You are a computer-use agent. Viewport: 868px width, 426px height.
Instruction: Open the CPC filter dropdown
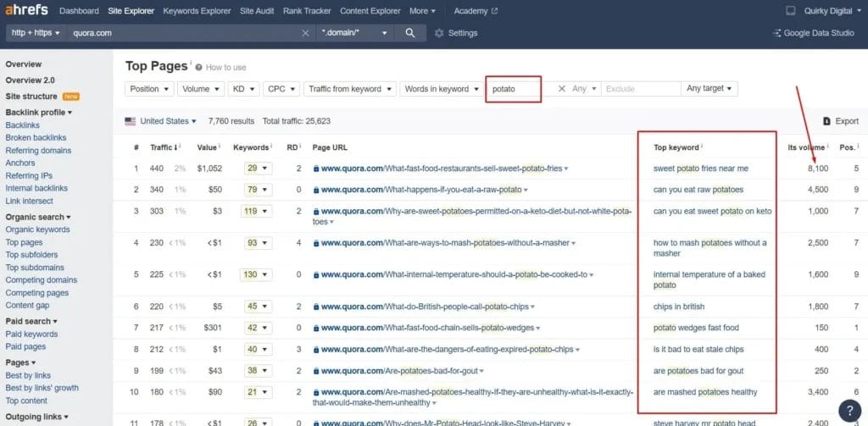[281, 89]
